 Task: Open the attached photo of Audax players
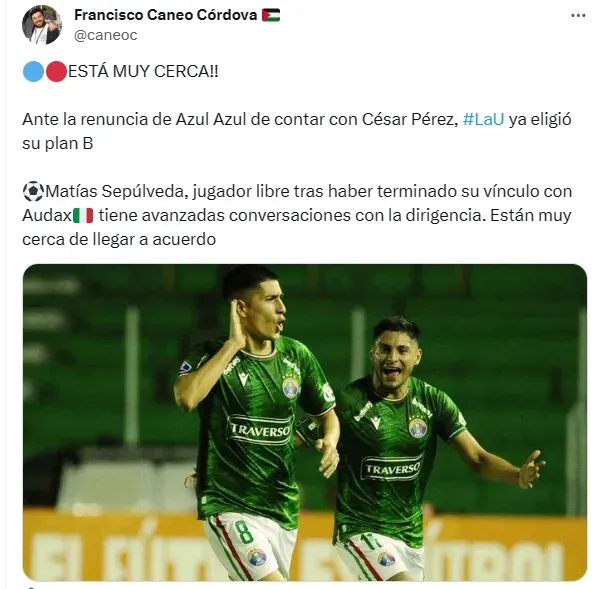305,422
